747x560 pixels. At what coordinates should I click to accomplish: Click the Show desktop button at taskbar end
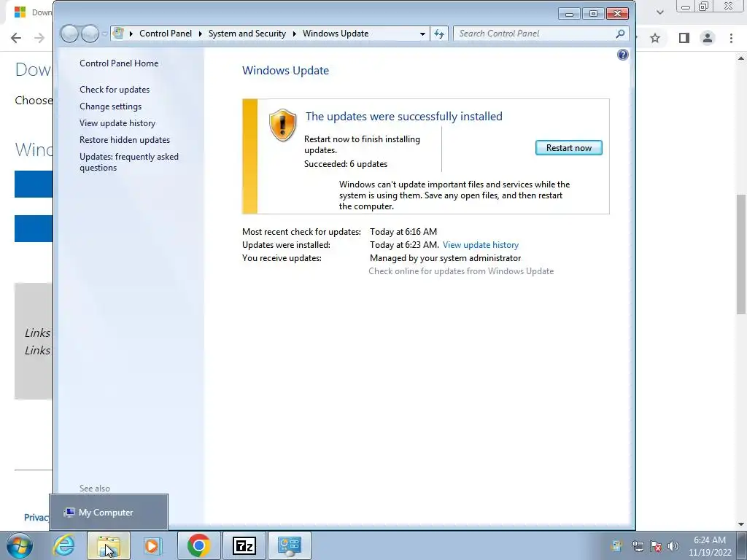coord(742,545)
